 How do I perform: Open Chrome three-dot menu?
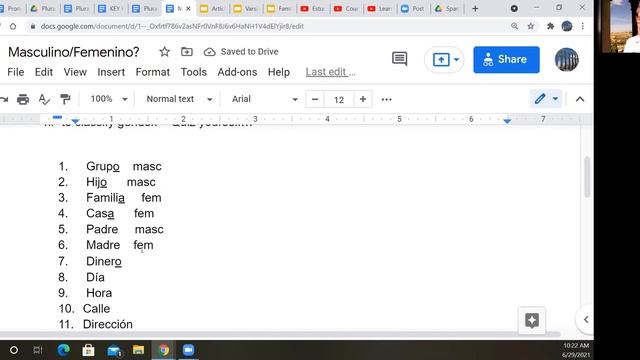coord(583,26)
